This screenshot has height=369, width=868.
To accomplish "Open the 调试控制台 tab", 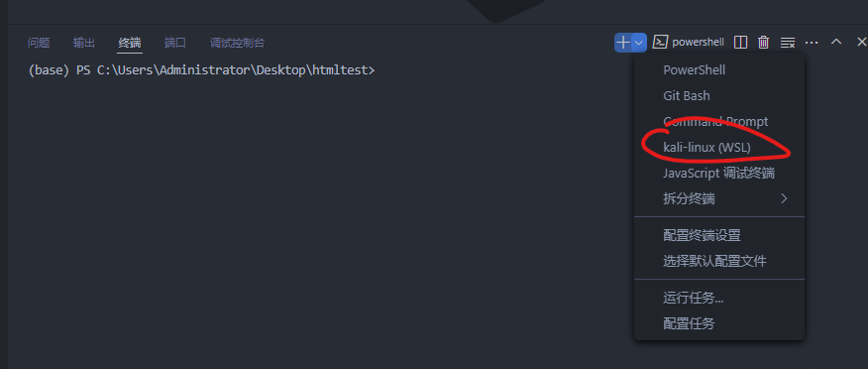I will point(238,43).
